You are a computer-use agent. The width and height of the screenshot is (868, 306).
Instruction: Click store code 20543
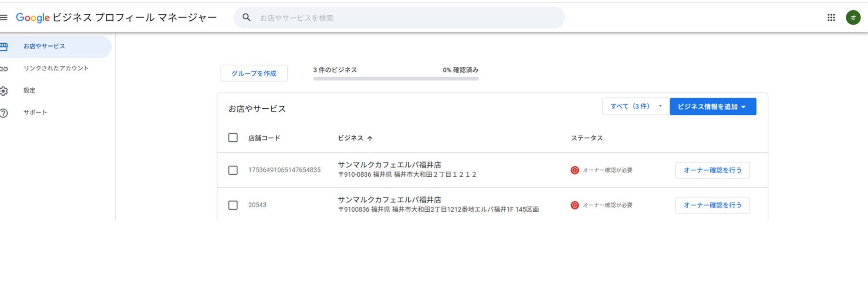(257, 205)
